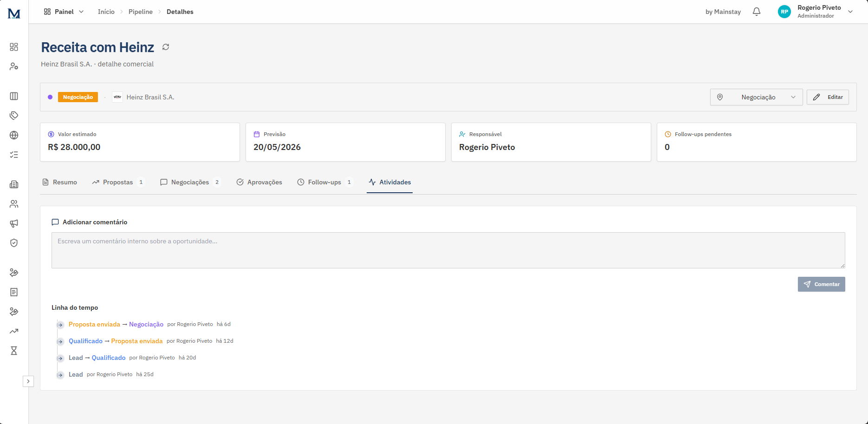
Task: Switch to the Propostas tab
Action: 118,182
